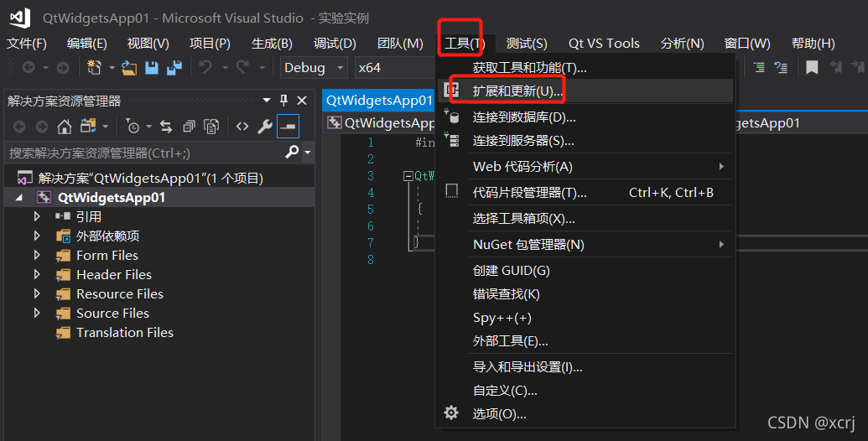
Task: Open the search options dropdown arrow
Action: click(307, 152)
